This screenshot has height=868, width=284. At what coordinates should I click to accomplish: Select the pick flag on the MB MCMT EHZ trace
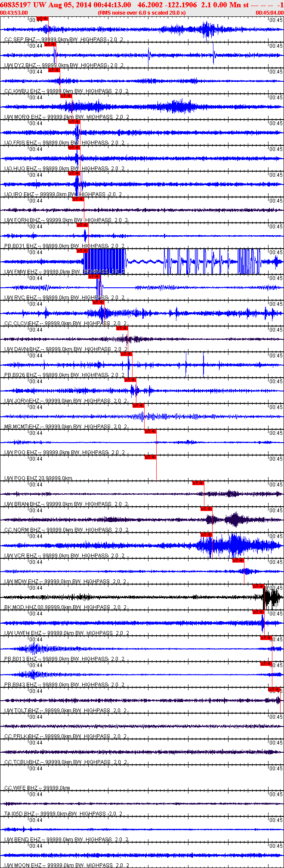(x=138, y=406)
